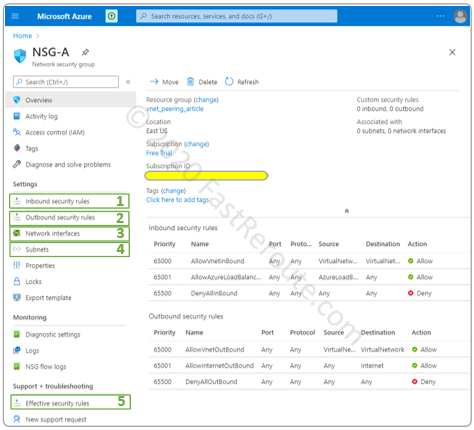Open the hamburger portal menu
Viewport: 474px width, 430px height.
coord(15,16)
